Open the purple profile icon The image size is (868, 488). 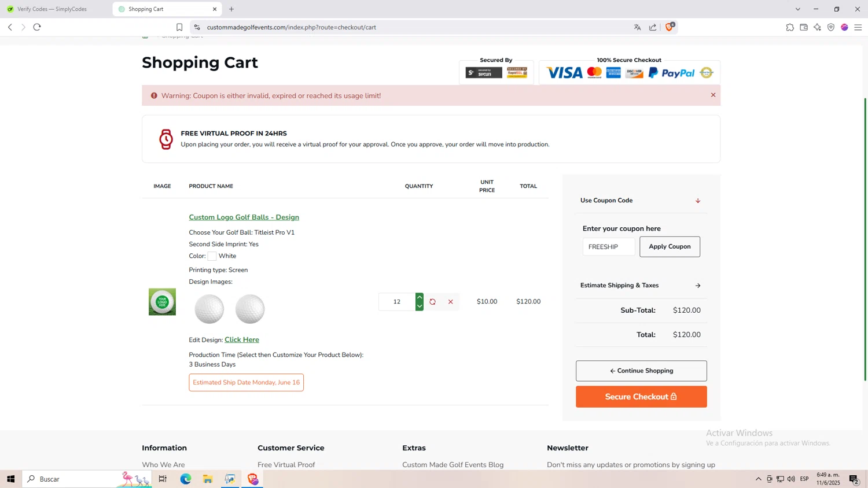coord(844,27)
